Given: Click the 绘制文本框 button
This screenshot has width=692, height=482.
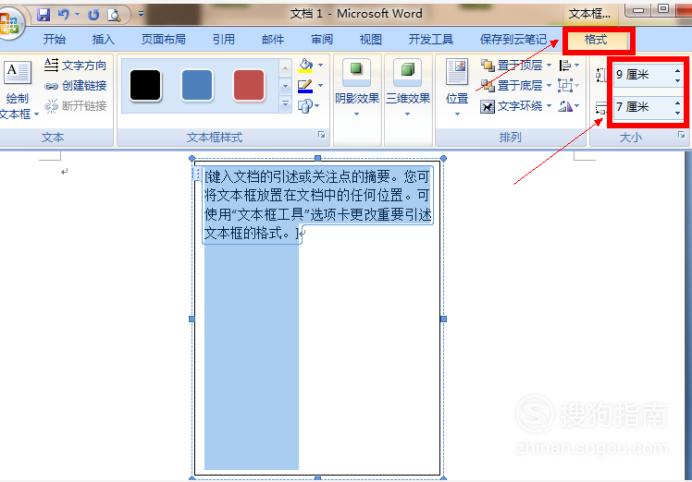Looking at the screenshot, I should [18, 90].
